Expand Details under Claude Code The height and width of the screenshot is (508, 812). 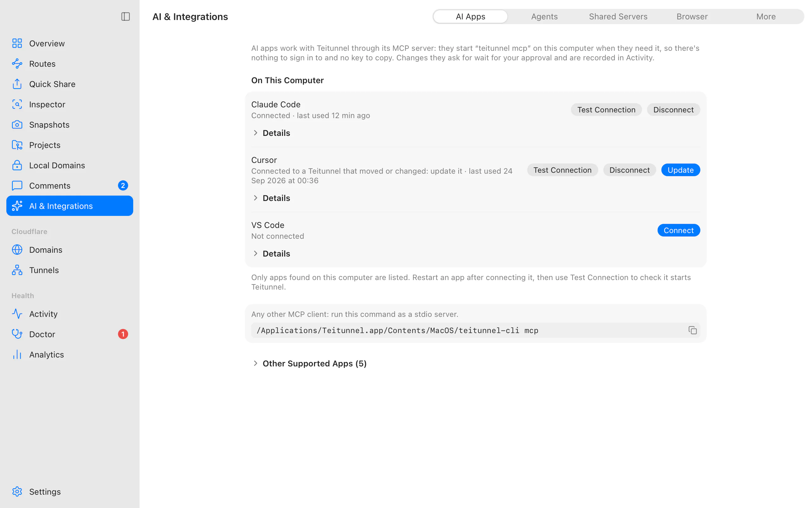(x=271, y=133)
